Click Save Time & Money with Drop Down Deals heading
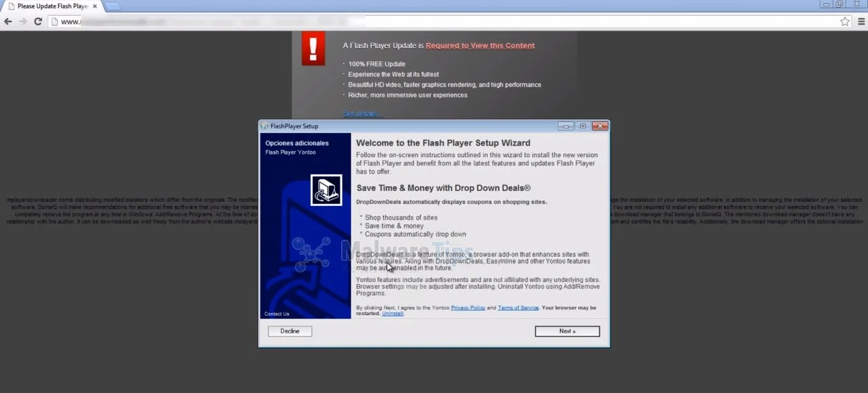The width and height of the screenshot is (868, 393). coord(443,188)
